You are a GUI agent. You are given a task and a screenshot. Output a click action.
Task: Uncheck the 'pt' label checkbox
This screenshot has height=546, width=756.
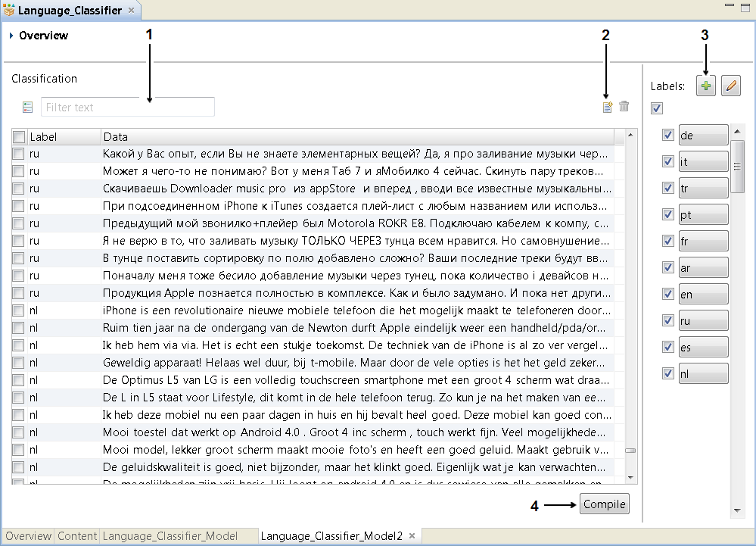click(x=667, y=214)
